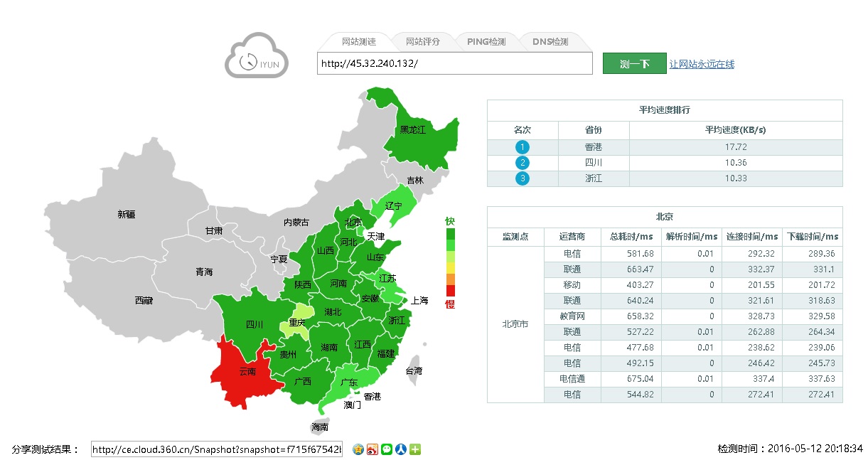Click the 检测时间 timestamp text
868x460 pixels.
coord(790,449)
